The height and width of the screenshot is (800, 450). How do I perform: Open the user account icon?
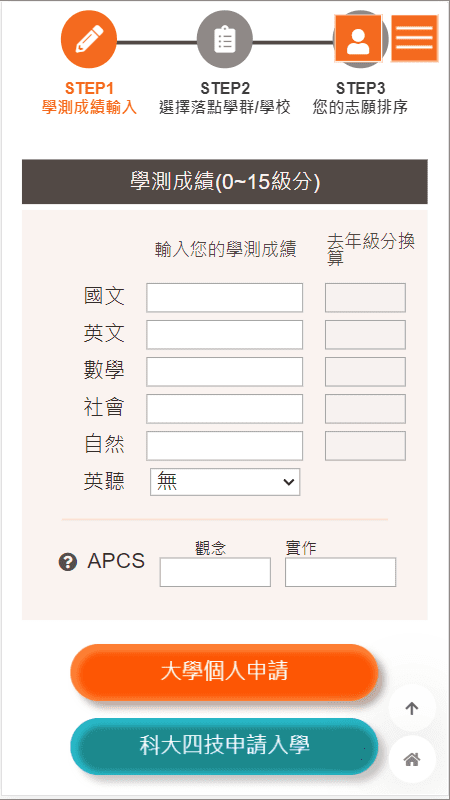coord(358,38)
